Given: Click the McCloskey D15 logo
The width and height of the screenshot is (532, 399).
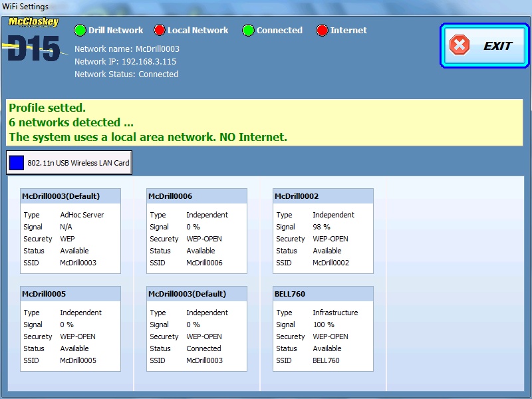Looking at the screenshot, I should click(x=33, y=40).
